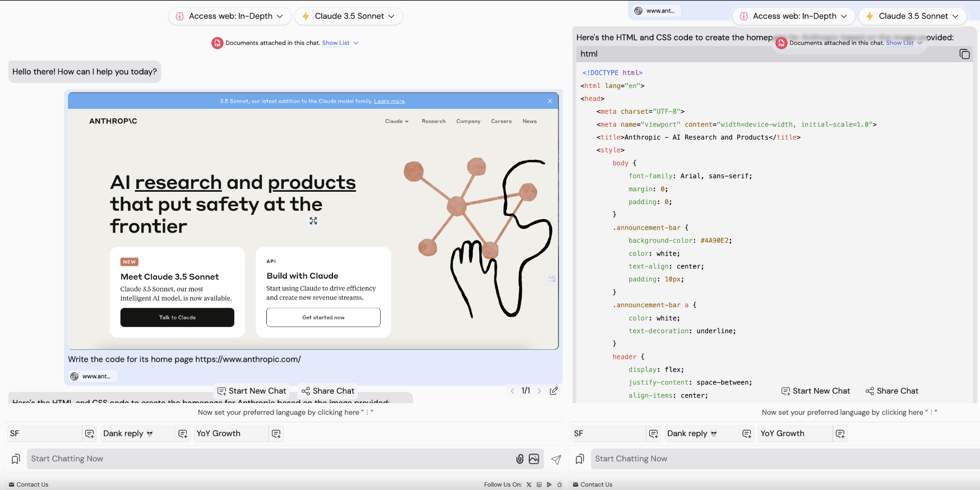
Task: Go to next response using arrow after 1/1
Action: [539, 391]
